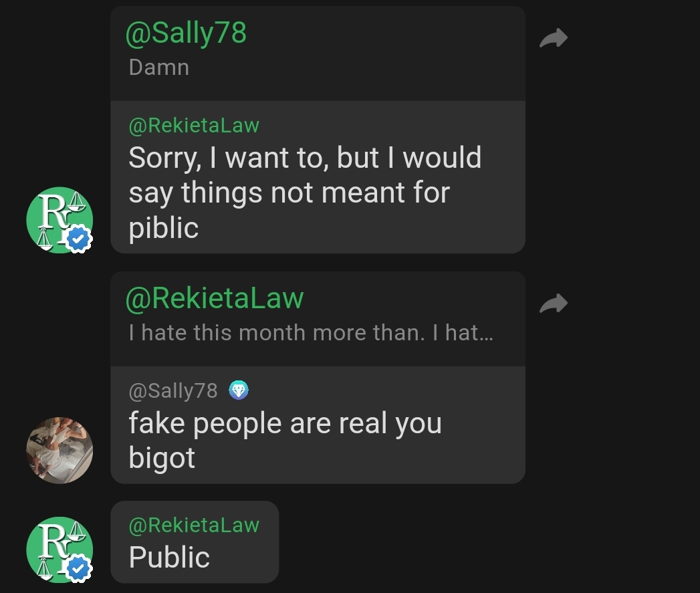The width and height of the screenshot is (700, 593).
Task: Click the share arrow beside Sally78's quoted message
Action: [x=553, y=38]
